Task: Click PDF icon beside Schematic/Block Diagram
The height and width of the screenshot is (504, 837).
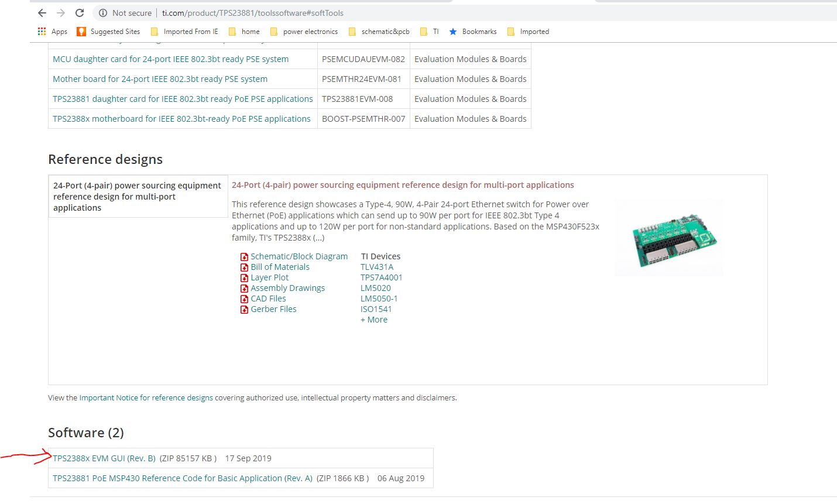Action: [245, 257]
